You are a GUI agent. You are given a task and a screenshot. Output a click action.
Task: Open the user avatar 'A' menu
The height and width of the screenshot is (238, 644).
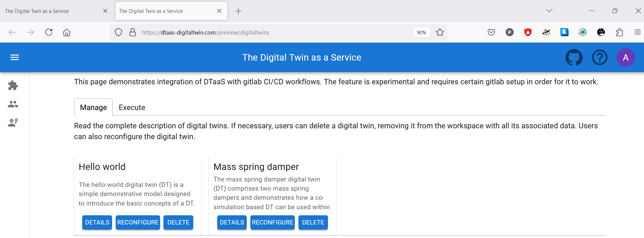point(625,58)
